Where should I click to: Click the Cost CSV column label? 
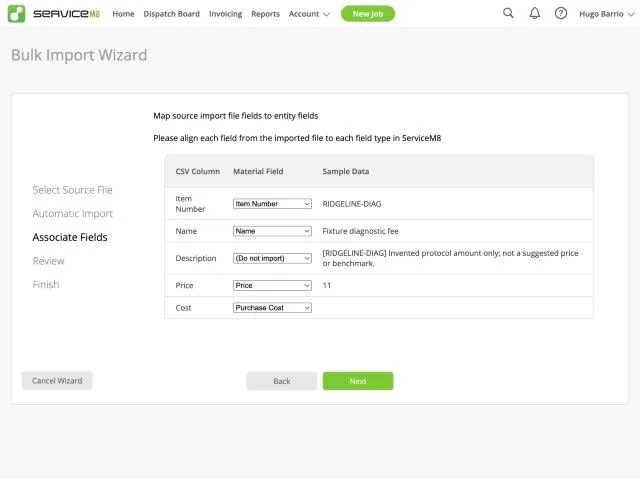click(x=183, y=308)
